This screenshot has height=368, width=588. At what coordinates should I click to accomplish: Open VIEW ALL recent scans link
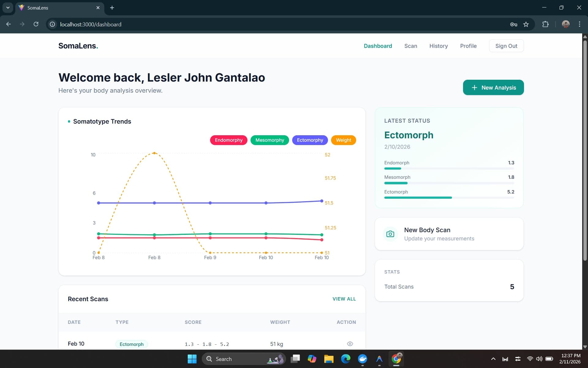click(344, 299)
